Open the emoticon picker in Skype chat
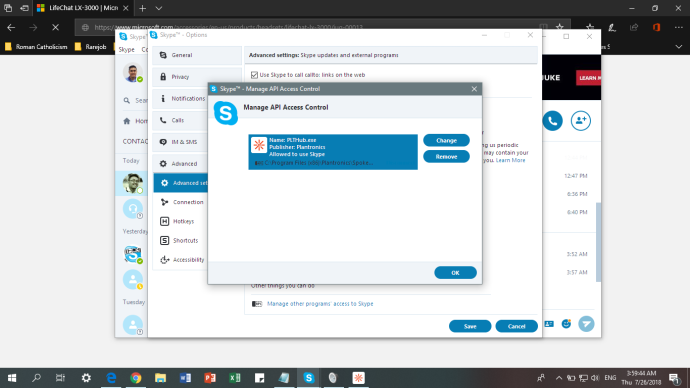690x388 pixels. (566, 324)
